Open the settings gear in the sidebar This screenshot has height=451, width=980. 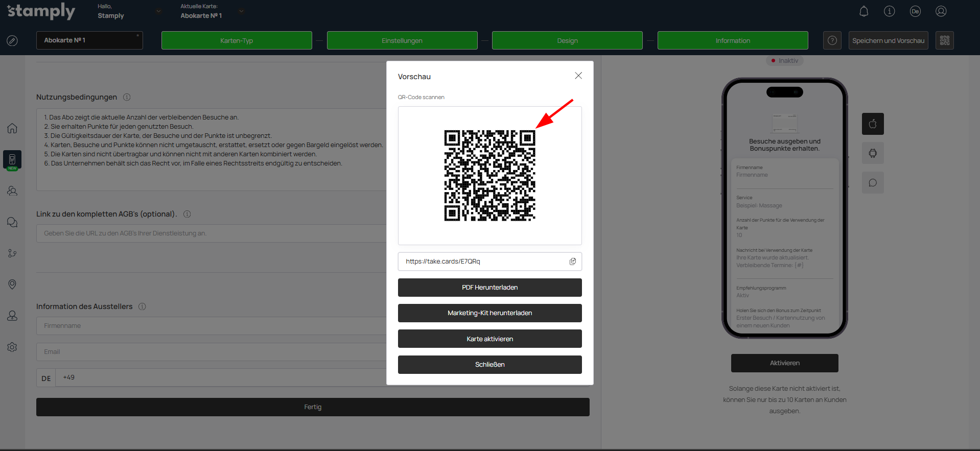[x=12, y=347]
